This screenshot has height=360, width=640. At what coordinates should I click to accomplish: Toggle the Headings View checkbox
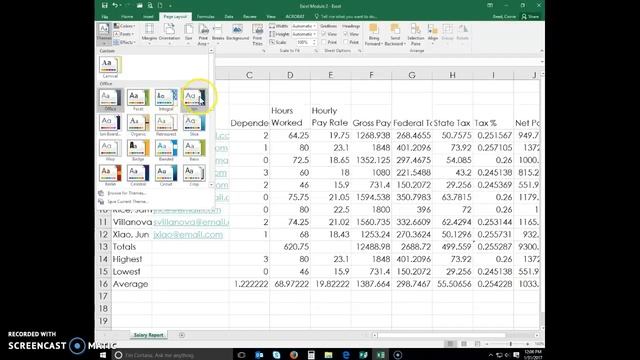tap(346, 34)
